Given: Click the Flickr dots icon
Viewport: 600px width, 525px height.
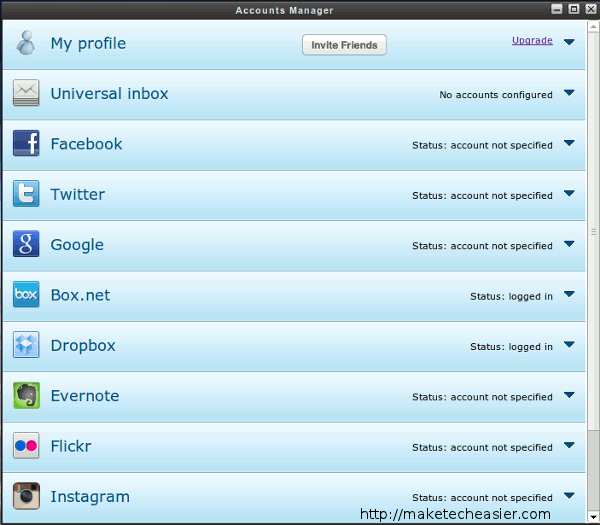Looking at the screenshot, I should click(x=26, y=445).
